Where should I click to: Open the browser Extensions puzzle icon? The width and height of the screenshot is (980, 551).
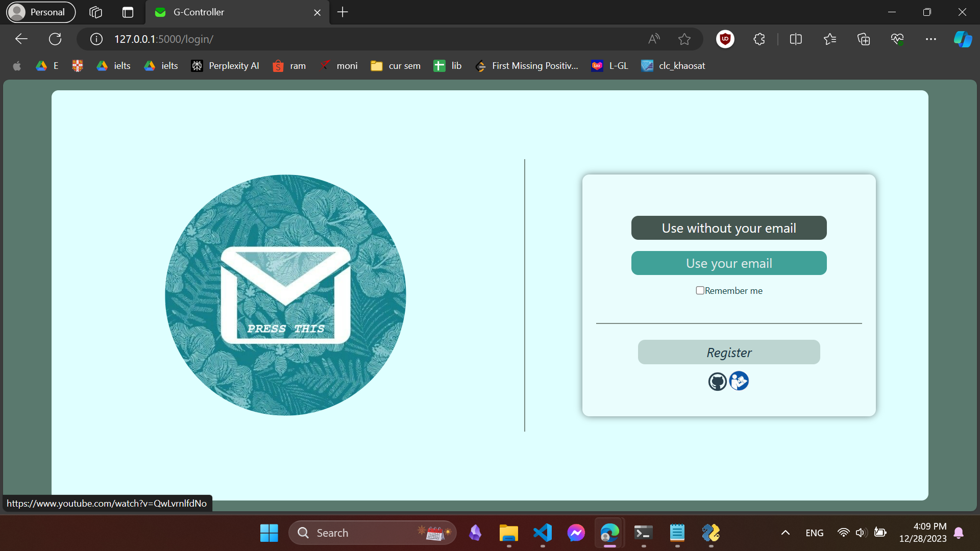[759, 39]
